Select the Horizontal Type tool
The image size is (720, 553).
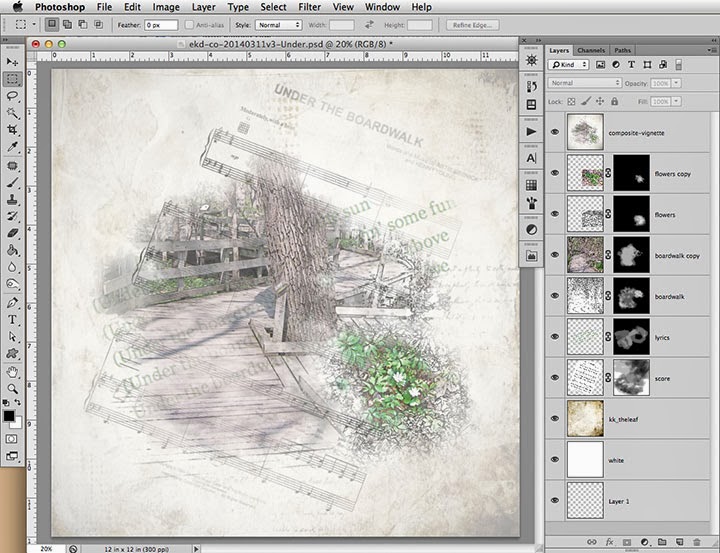point(12,320)
